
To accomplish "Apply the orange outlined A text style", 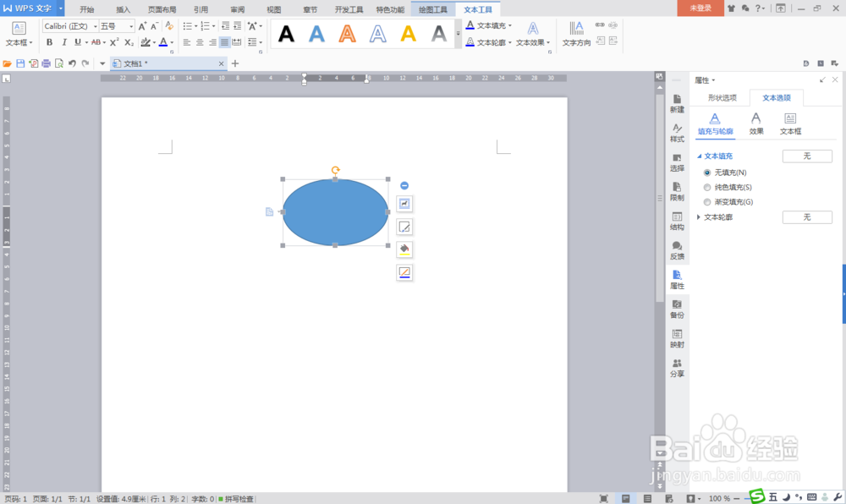I will (x=347, y=35).
